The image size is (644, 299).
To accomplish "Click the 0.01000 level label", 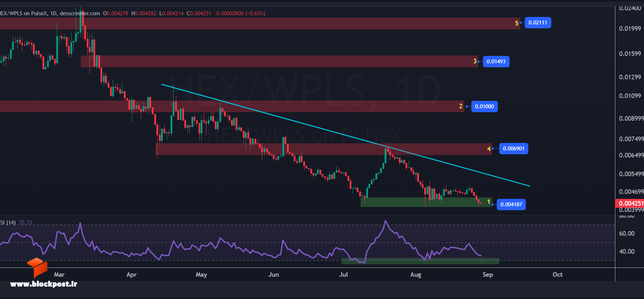I will coord(484,107).
